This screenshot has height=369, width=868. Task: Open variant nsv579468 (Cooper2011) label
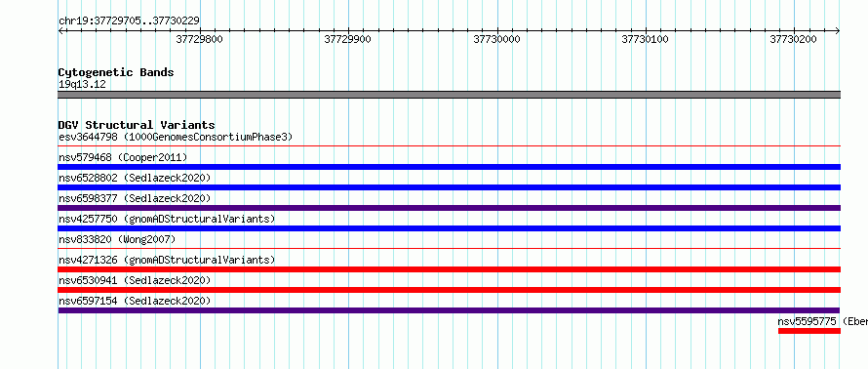[123, 158]
